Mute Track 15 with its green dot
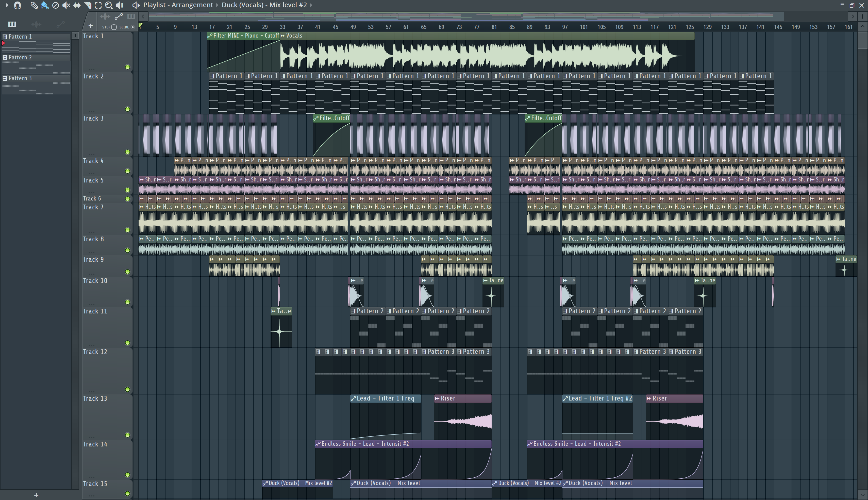Viewport: 868px width, 500px height. [x=127, y=493]
